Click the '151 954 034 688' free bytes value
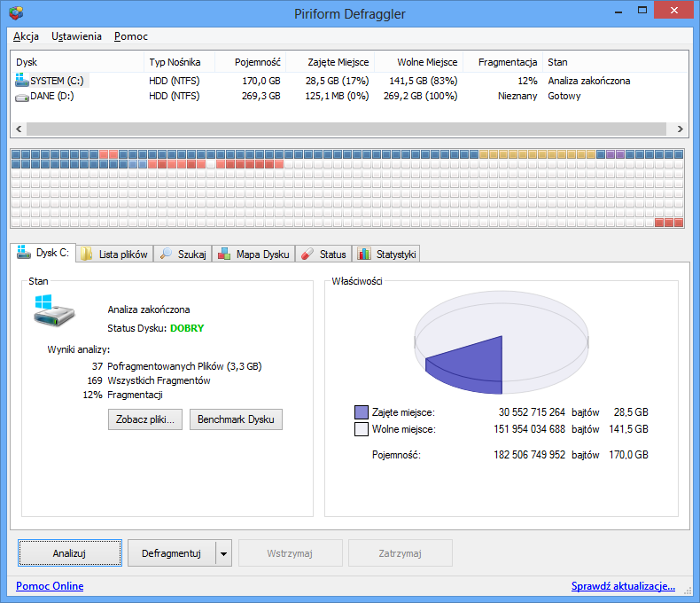The height and width of the screenshot is (603, 700). coord(530,429)
